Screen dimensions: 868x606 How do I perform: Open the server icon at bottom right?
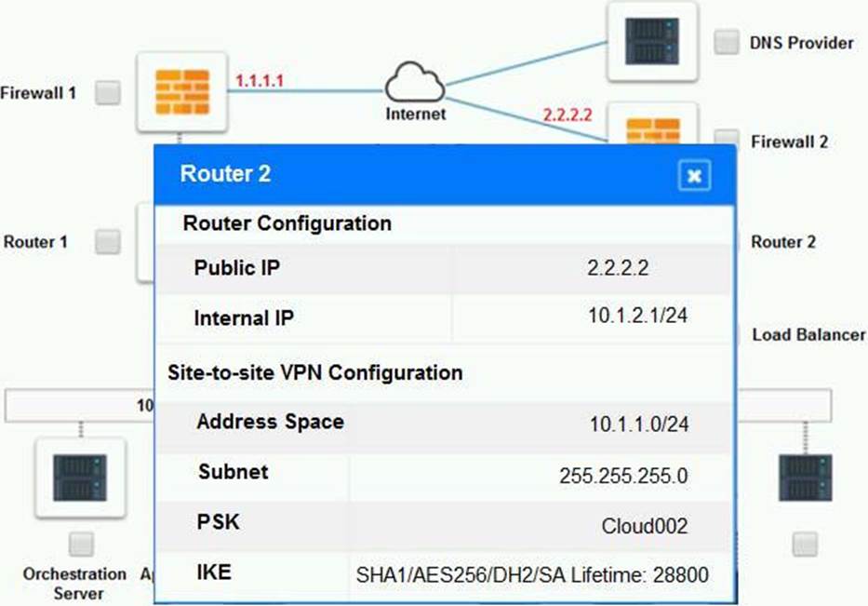point(805,478)
